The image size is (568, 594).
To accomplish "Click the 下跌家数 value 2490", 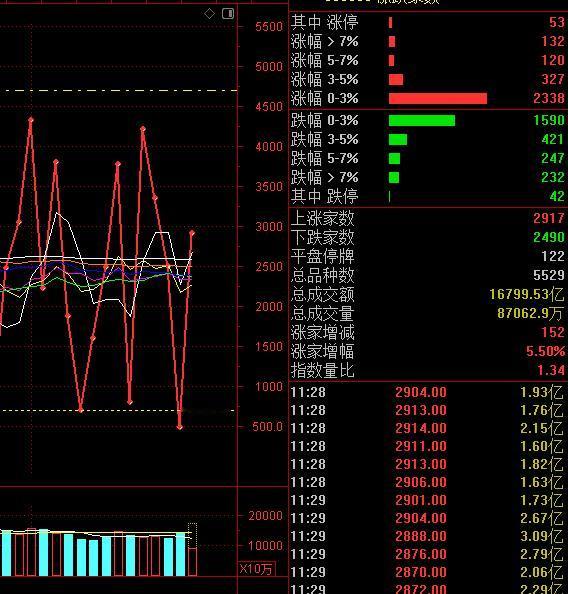I will (549, 237).
